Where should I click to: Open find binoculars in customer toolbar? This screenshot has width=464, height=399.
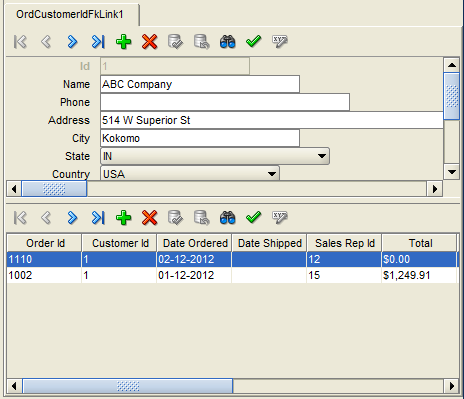click(x=227, y=42)
